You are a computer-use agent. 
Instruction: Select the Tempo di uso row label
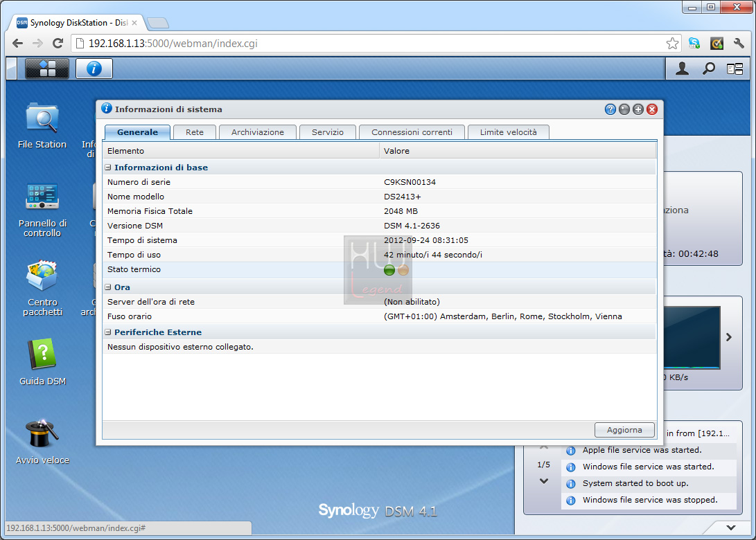coord(134,255)
